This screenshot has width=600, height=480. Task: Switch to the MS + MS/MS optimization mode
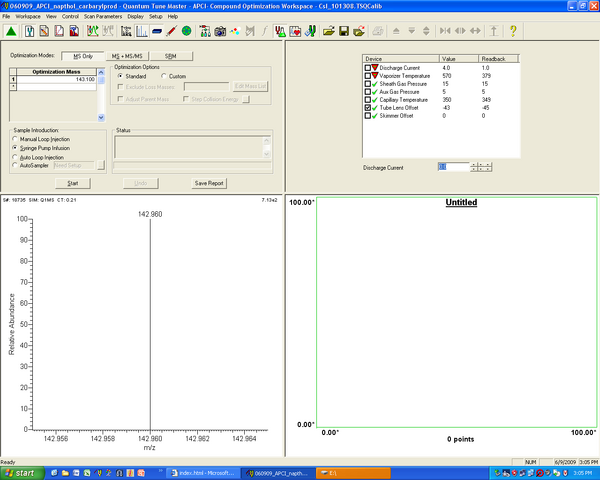pos(126,55)
